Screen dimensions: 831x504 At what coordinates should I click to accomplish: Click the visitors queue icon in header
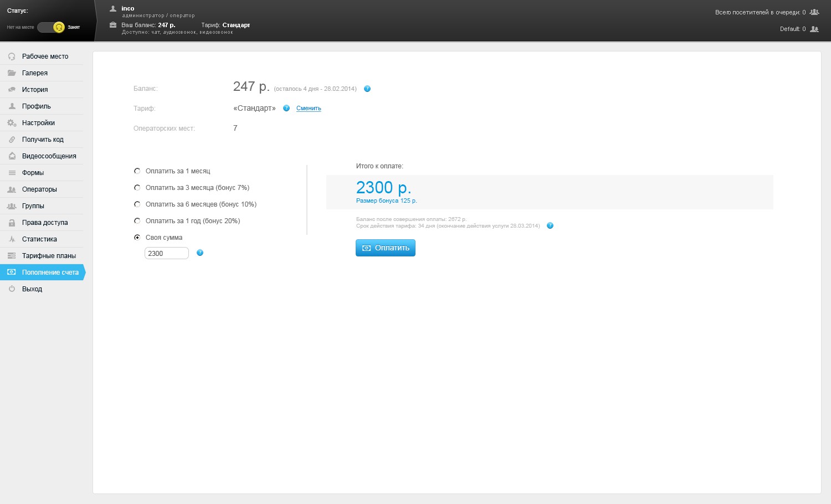tap(814, 12)
